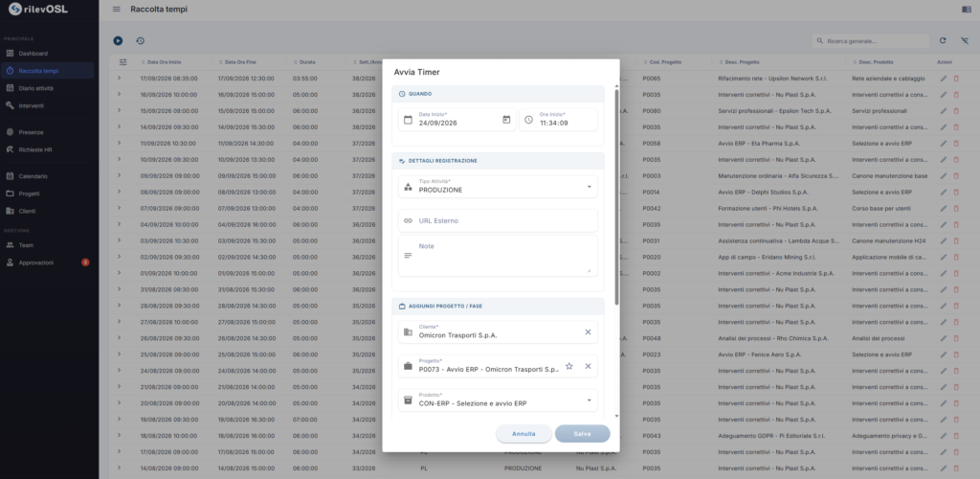980x479 pixels.
Task: Expand the row dated 18/08/2026 10:00:00
Action: click(119, 436)
